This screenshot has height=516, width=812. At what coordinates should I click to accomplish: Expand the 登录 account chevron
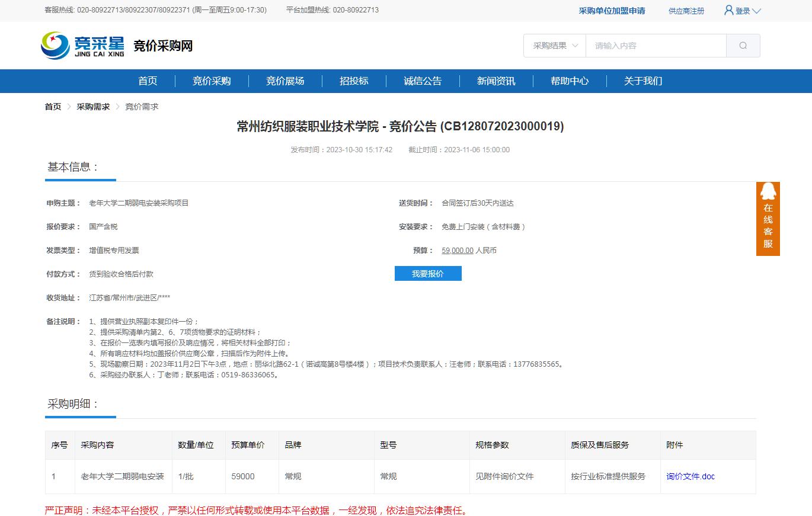[756, 11]
